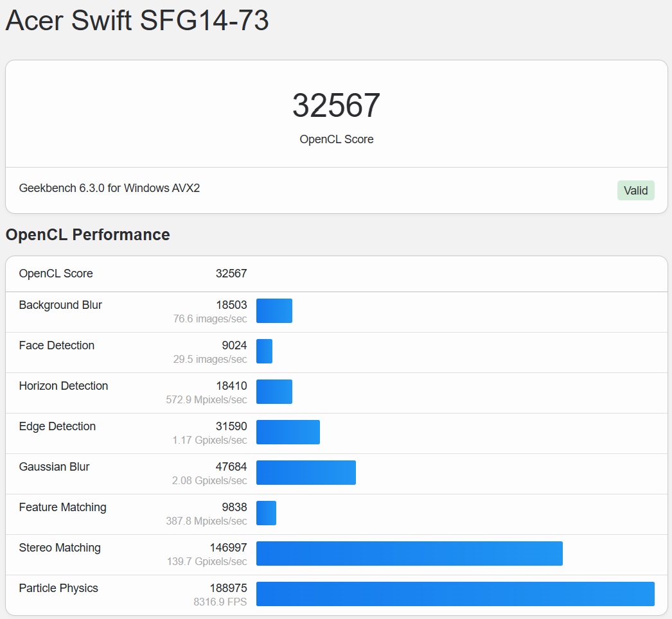Click the blue bar for Edge Detection

(288, 432)
